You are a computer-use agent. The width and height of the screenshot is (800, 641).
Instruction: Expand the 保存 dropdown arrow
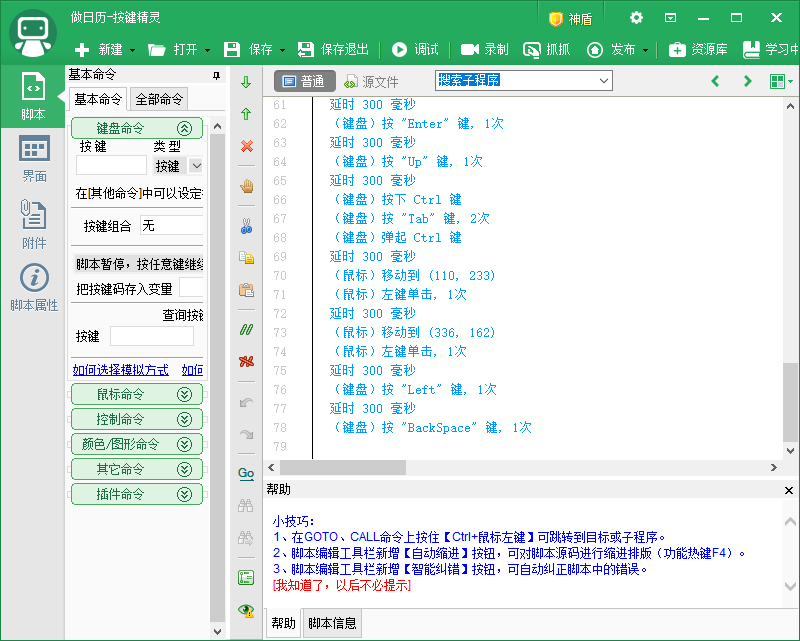(x=283, y=50)
